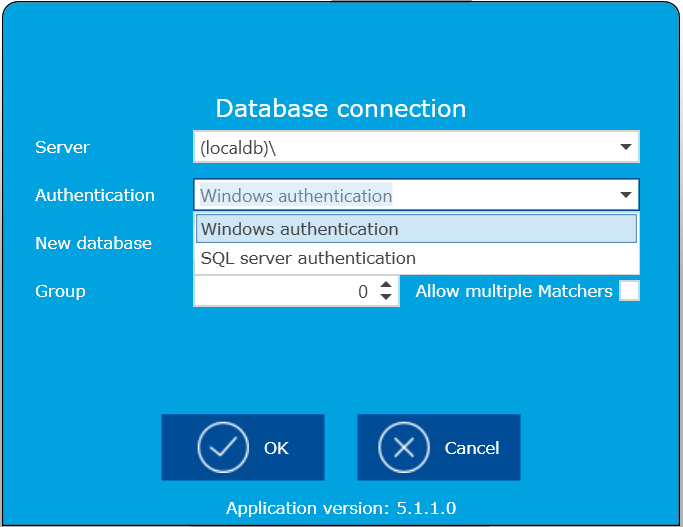Click the Application version text
Screen dimensions: 683x527
[x=341, y=508]
